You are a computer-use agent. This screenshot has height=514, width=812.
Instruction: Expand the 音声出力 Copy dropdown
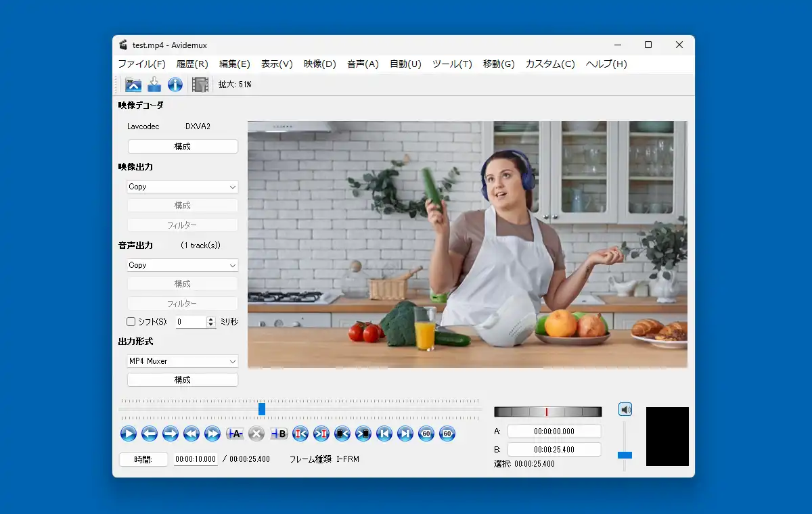click(x=183, y=265)
